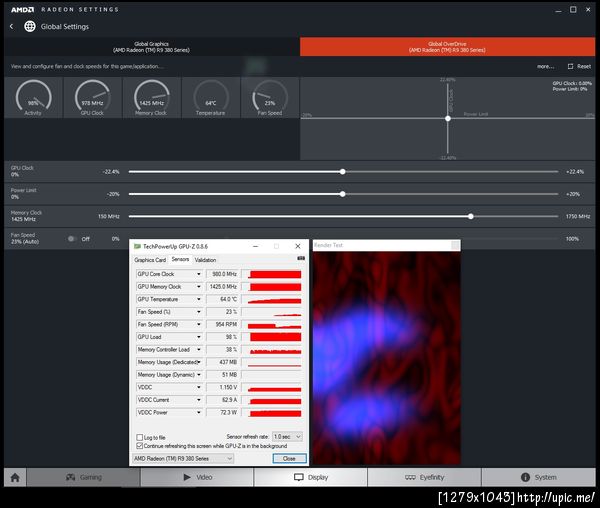Click the Fan Speed gauge
Viewport: 600px width, 508px height.
[270, 98]
